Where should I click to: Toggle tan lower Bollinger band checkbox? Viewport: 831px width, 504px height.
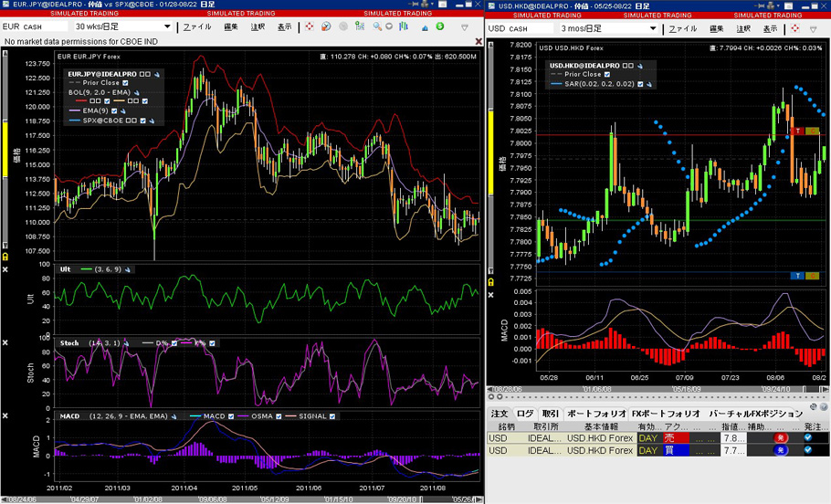click(x=144, y=100)
